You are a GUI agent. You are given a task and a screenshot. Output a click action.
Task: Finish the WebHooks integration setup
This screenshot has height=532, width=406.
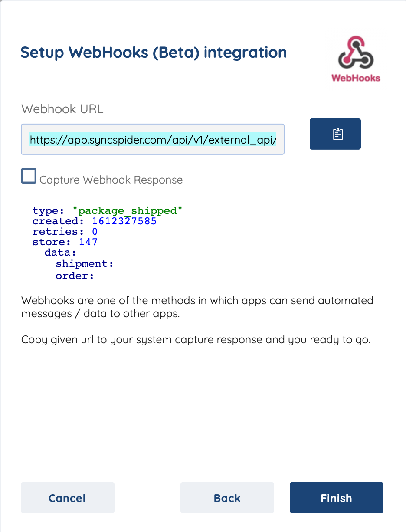pos(337,498)
